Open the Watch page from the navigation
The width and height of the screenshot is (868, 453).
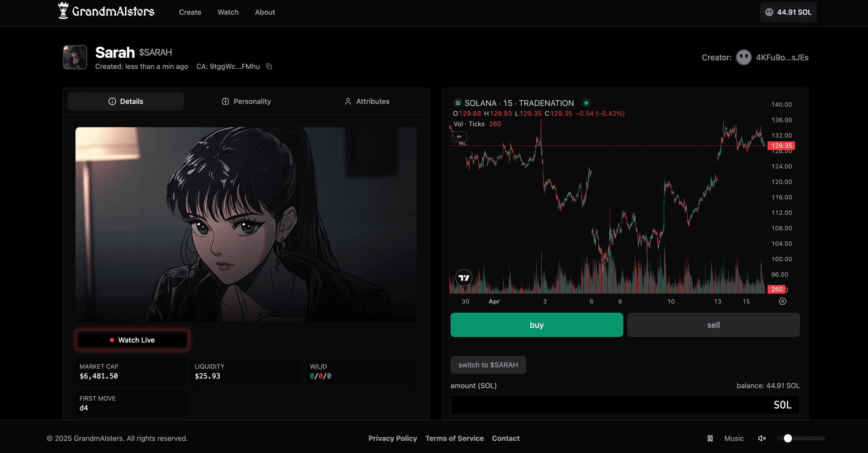pyautogui.click(x=228, y=12)
